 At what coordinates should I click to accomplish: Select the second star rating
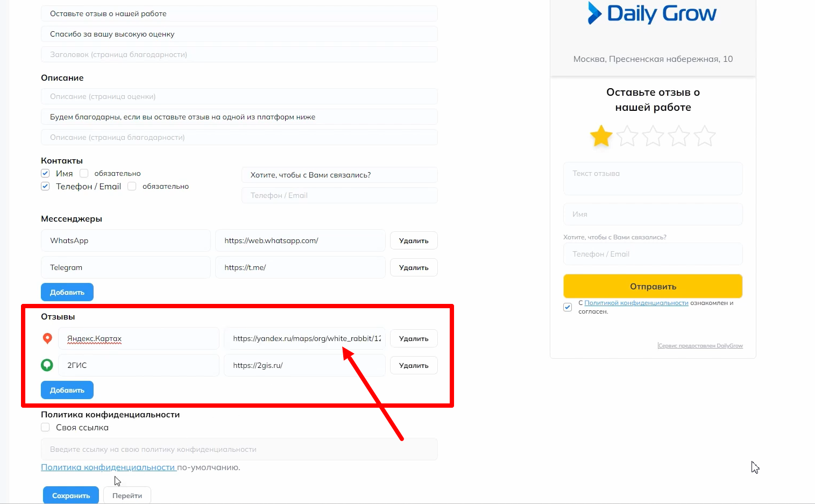pos(627,136)
